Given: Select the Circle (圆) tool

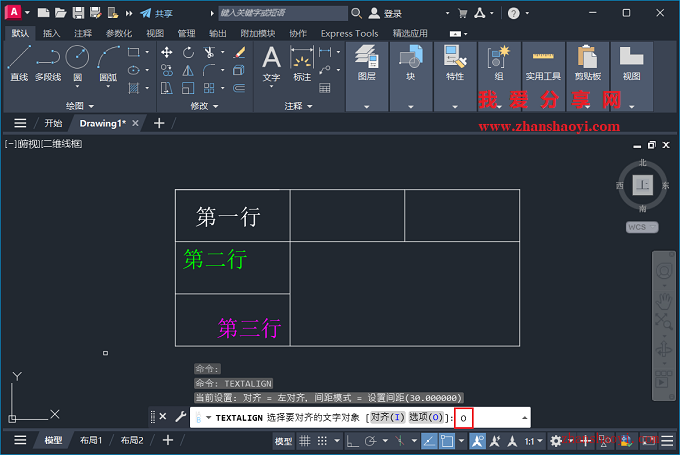Looking at the screenshot, I should (x=77, y=63).
